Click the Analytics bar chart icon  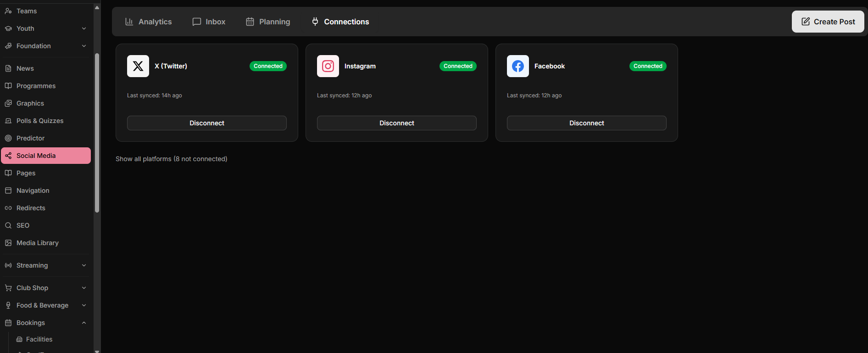129,22
